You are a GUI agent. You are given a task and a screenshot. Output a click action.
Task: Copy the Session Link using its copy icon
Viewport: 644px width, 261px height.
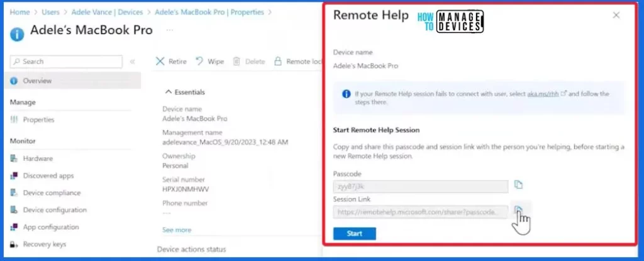click(518, 210)
